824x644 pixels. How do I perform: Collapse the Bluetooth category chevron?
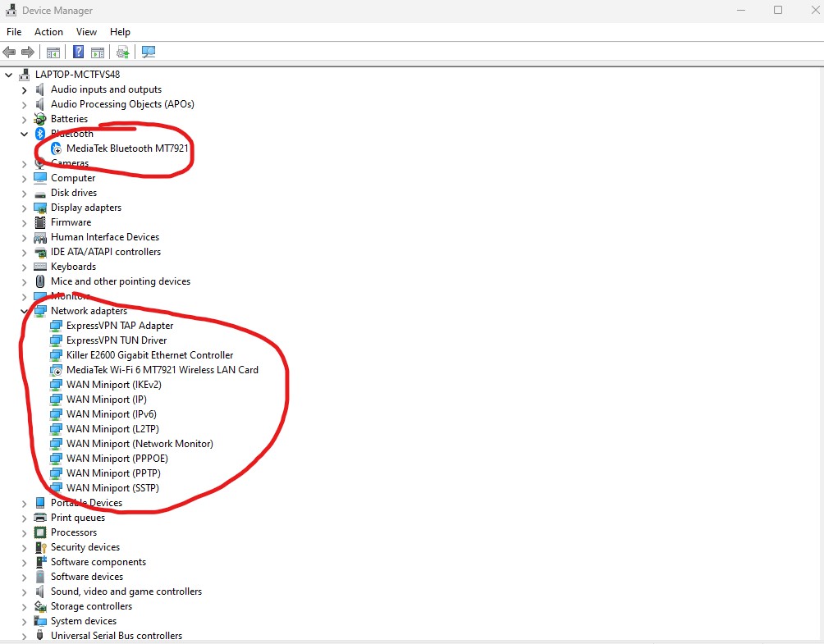point(24,134)
